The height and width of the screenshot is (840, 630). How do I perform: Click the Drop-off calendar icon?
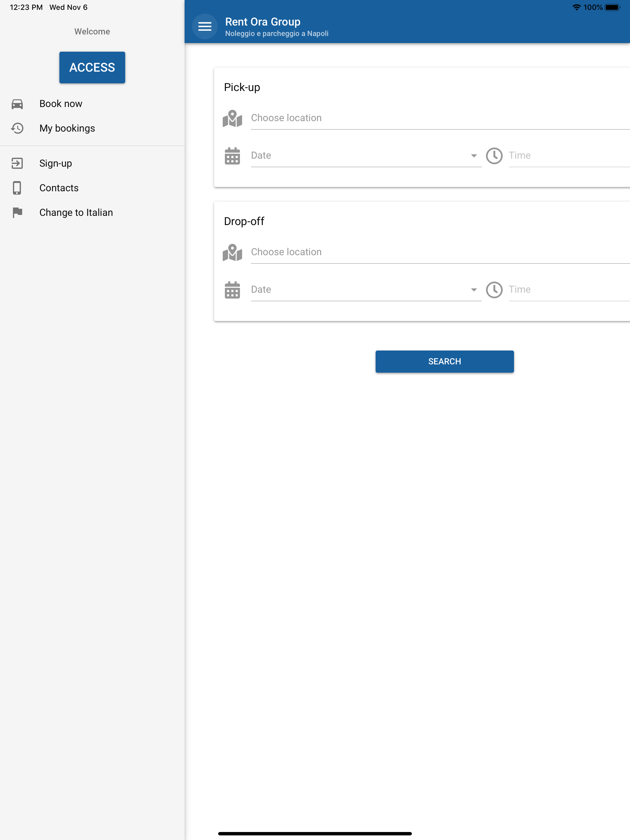pos(233,290)
